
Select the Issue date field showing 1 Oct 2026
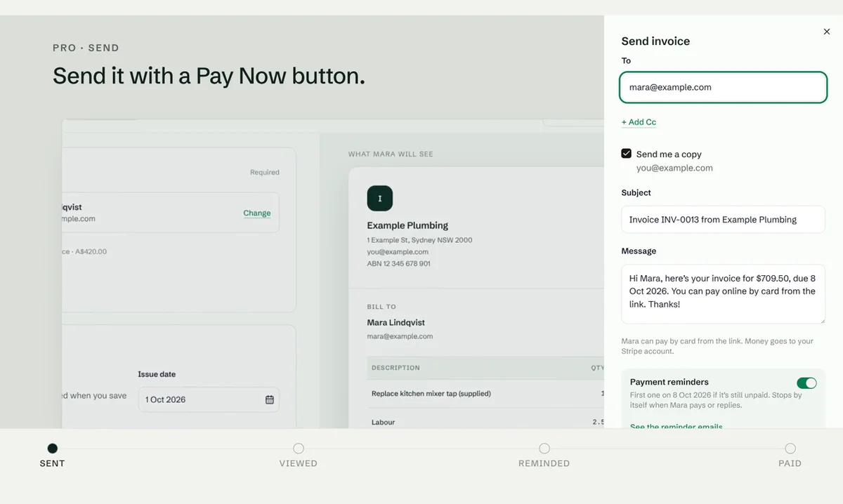209,399
